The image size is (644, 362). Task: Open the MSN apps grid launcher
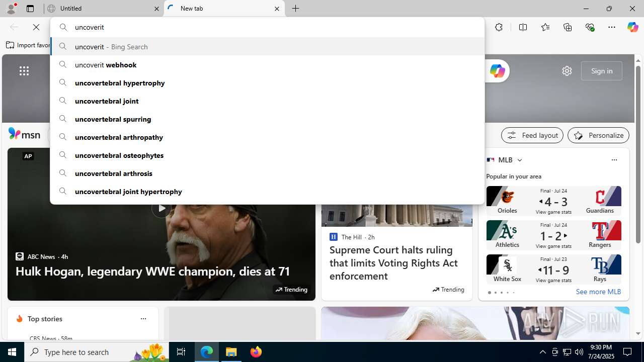[x=24, y=71]
